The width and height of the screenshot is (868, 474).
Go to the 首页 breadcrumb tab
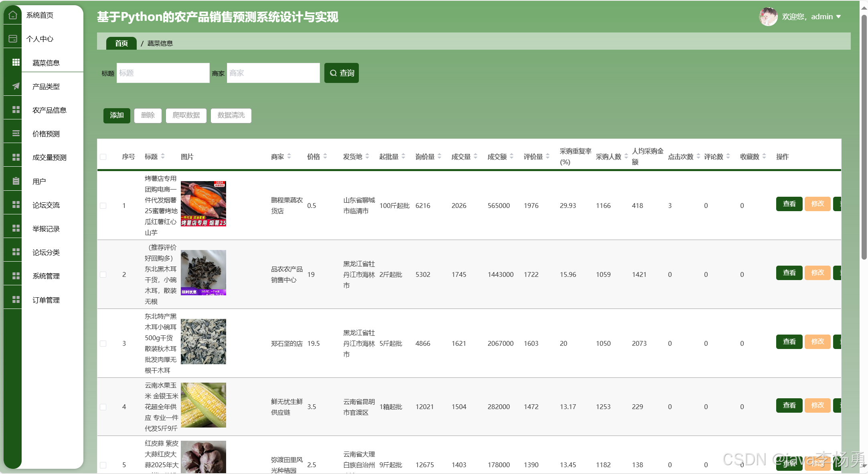tap(121, 43)
